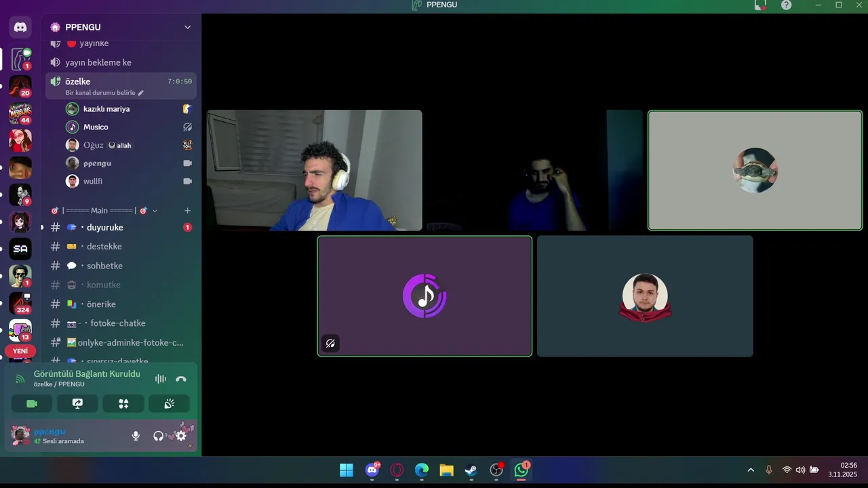
Task: Open the server with the 20 badge
Action: (x=20, y=86)
